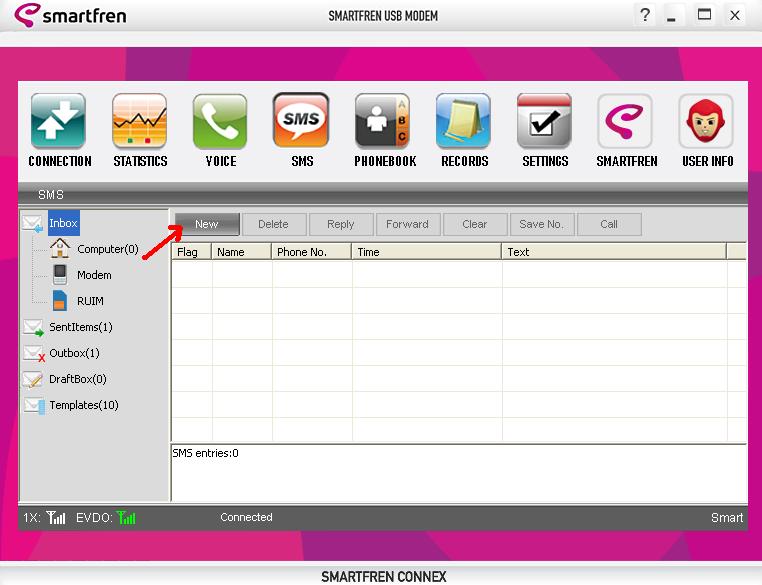762x585 pixels.
Task: Click the Save No. button
Action: (542, 224)
